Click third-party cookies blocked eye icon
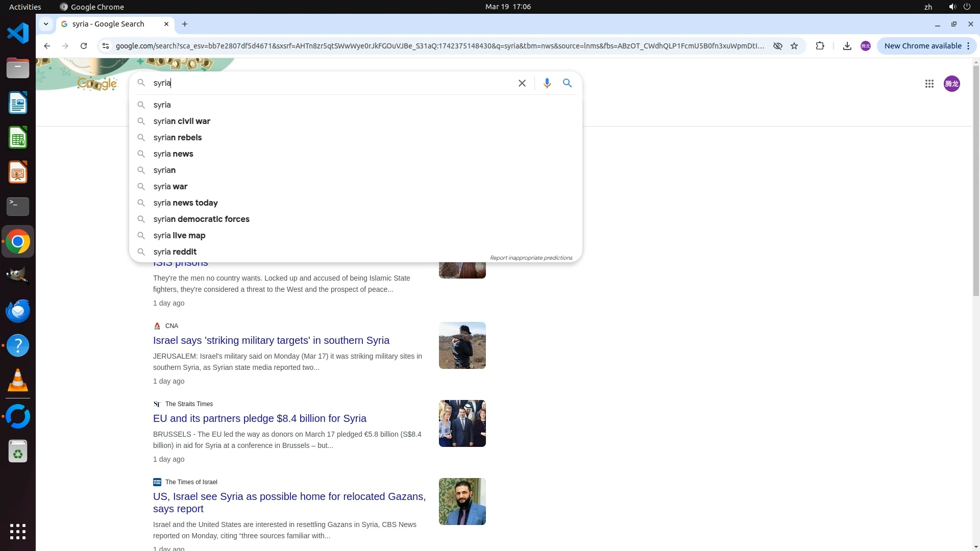 coord(777,46)
